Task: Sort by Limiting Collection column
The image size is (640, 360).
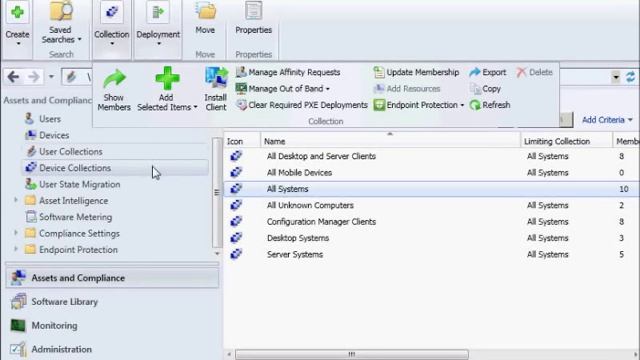Action: (x=566, y=141)
